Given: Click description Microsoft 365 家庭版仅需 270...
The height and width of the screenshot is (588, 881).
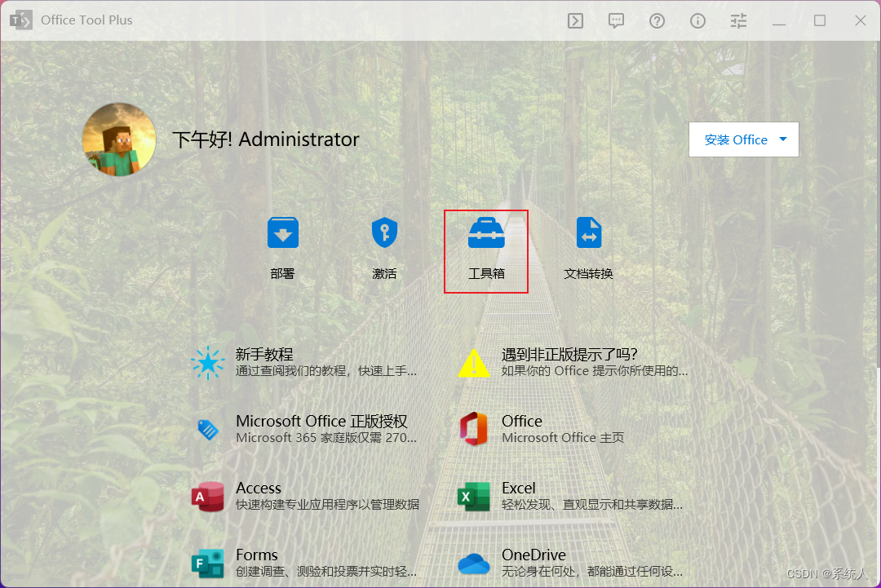Looking at the screenshot, I should point(325,438).
